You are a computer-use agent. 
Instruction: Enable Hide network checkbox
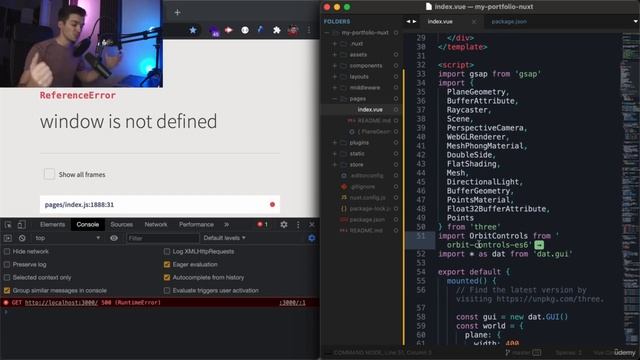pos(7,251)
